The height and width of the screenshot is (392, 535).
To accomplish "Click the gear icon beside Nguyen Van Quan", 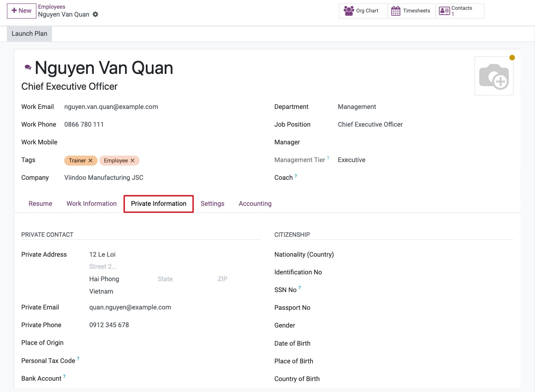I will 95,14.
